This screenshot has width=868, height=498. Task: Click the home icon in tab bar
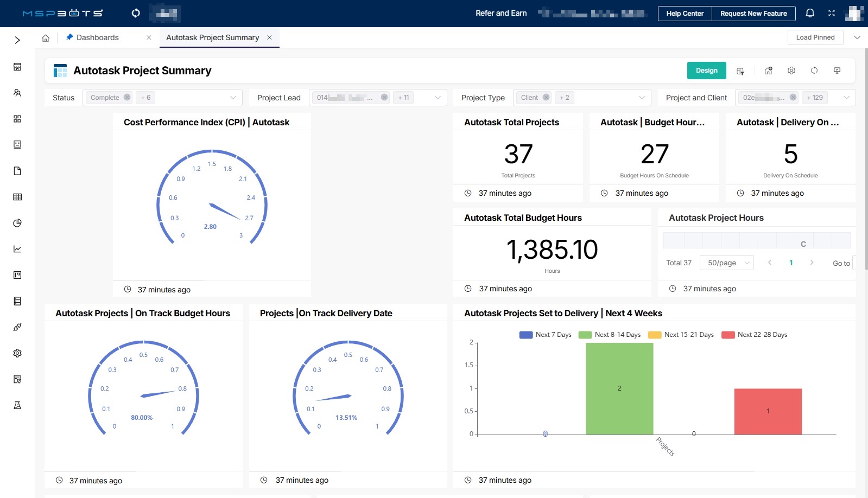click(46, 38)
